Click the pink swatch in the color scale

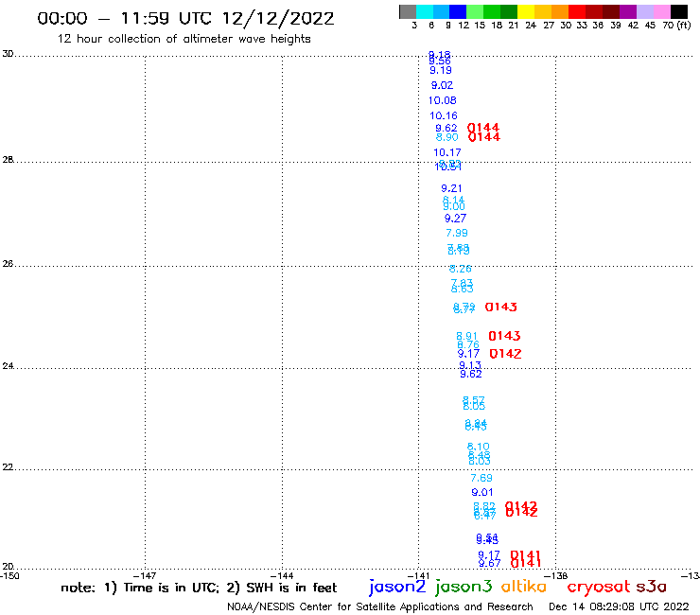[661, 11]
